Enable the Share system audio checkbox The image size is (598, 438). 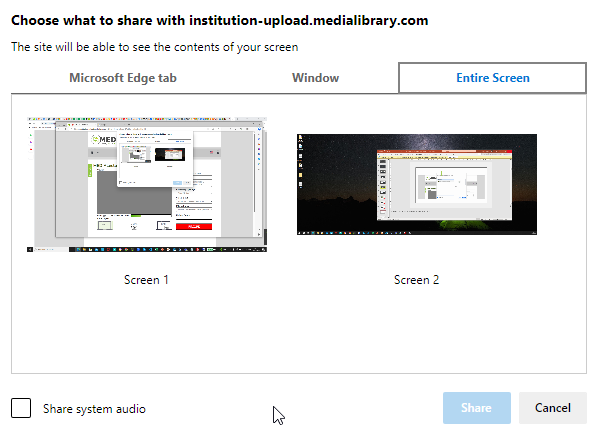pyautogui.click(x=21, y=408)
